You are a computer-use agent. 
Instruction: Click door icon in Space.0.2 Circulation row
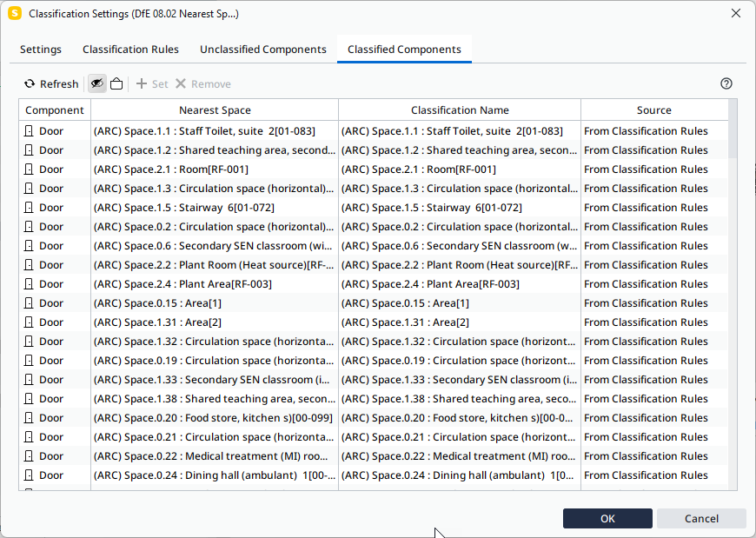[x=29, y=227]
